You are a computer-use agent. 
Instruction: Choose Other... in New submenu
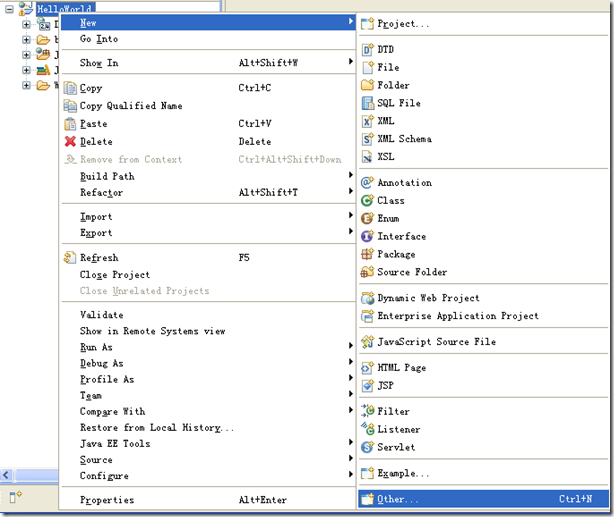(x=484, y=499)
